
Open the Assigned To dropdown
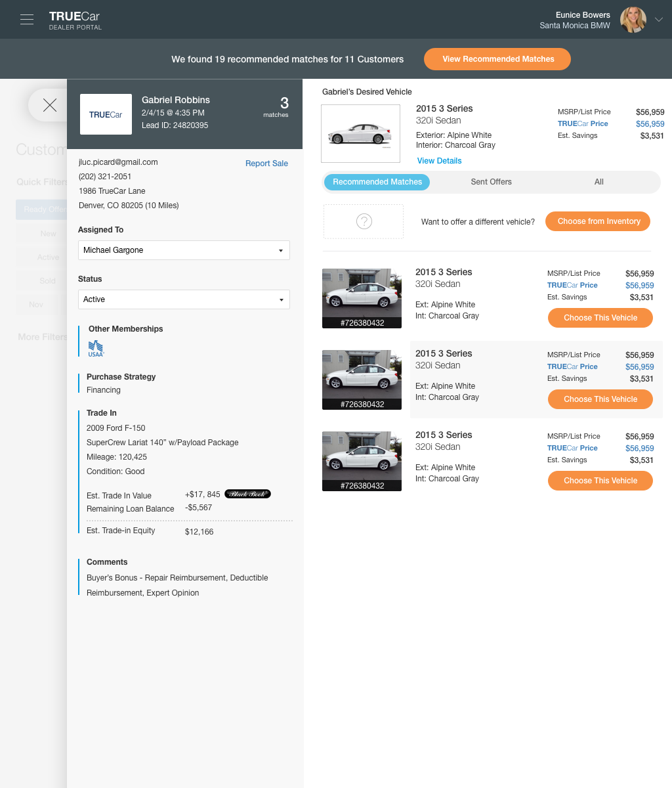(x=184, y=250)
